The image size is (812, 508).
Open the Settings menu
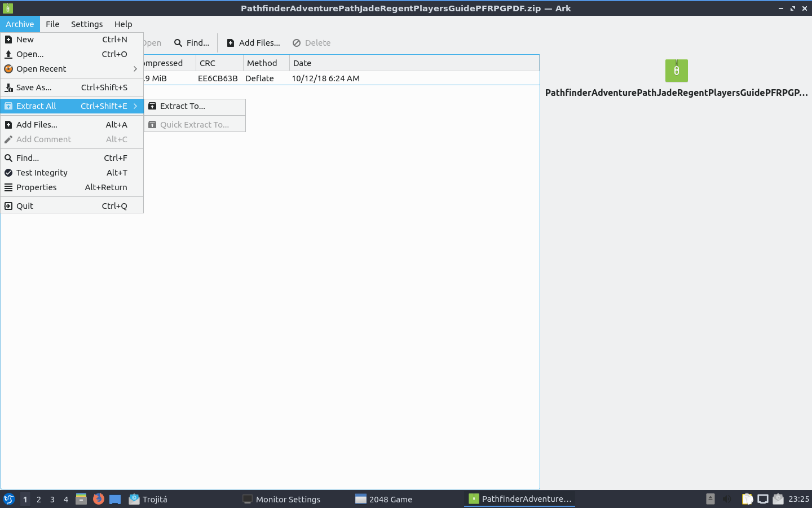coord(87,24)
